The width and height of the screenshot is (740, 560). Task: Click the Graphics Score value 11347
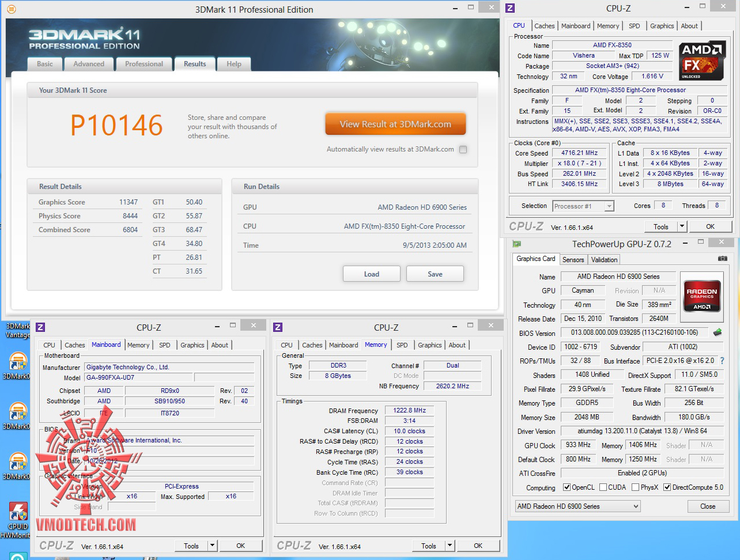pos(129,202)
